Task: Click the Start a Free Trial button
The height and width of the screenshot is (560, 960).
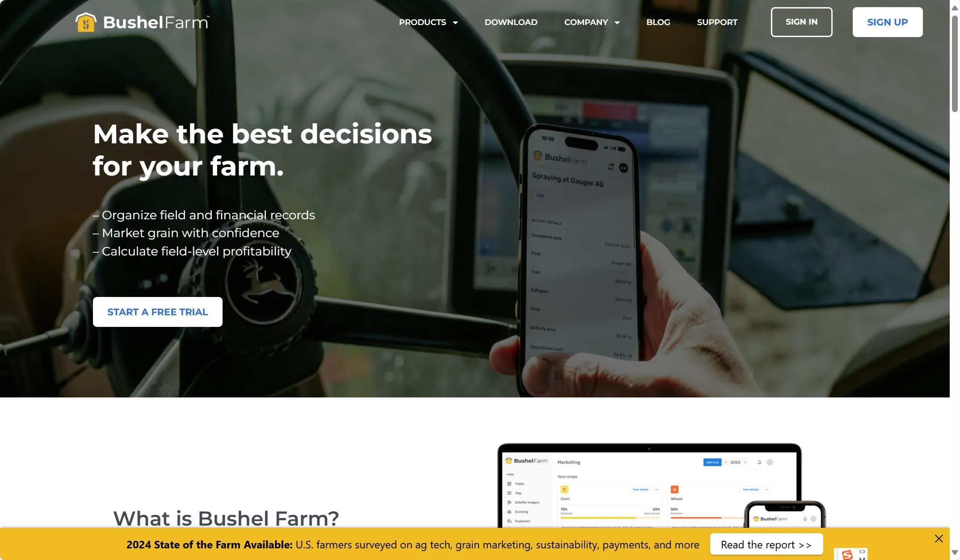Action: click(x=157, y=312)
